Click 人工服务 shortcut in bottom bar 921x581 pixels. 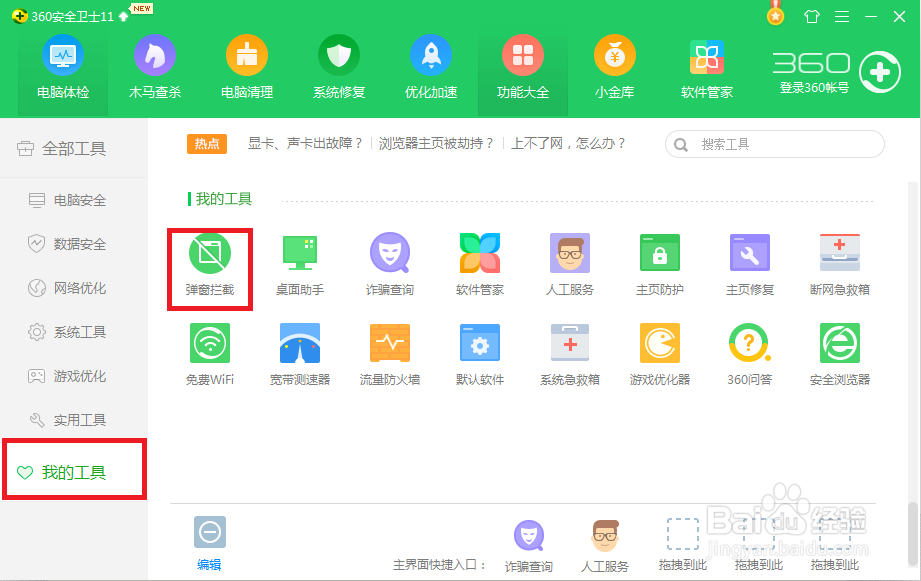tap(605, 546)
